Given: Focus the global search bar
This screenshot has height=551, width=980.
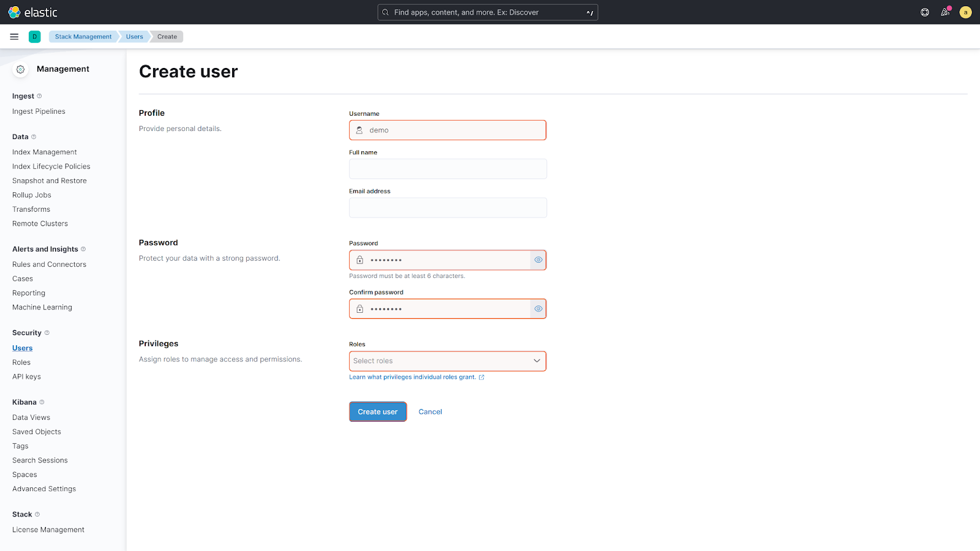Looking at the screenshot, I should (x=487, y=12).
